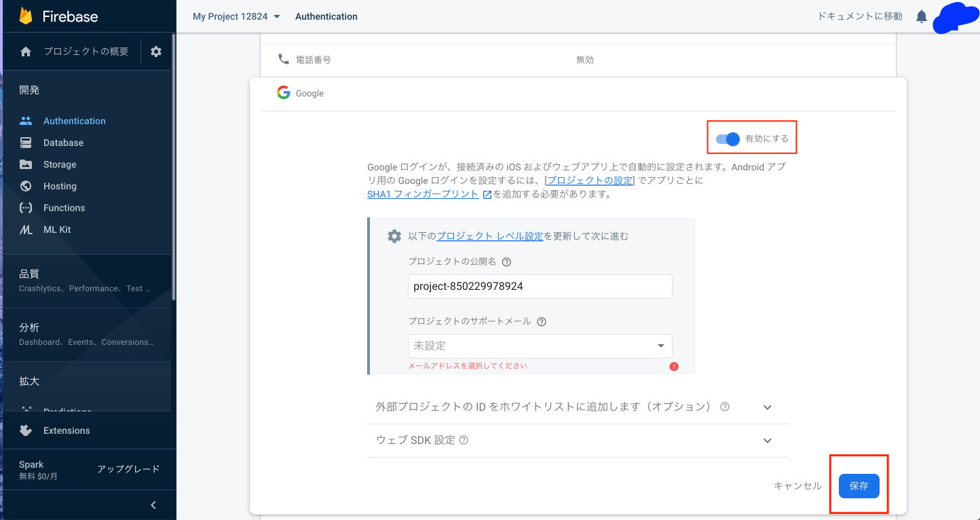Navigate to Hosting

[60, 185]
